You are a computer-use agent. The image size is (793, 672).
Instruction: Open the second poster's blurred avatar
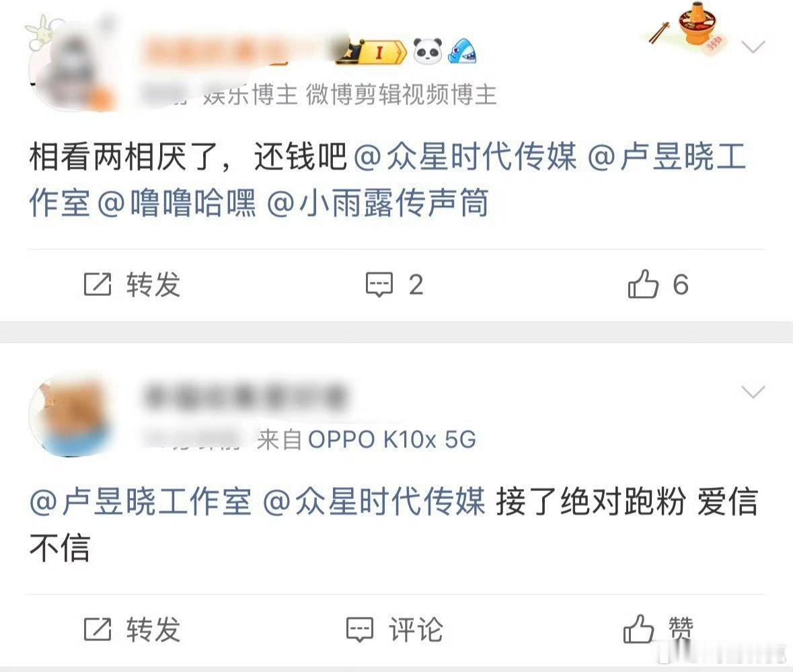pos(70,416)
